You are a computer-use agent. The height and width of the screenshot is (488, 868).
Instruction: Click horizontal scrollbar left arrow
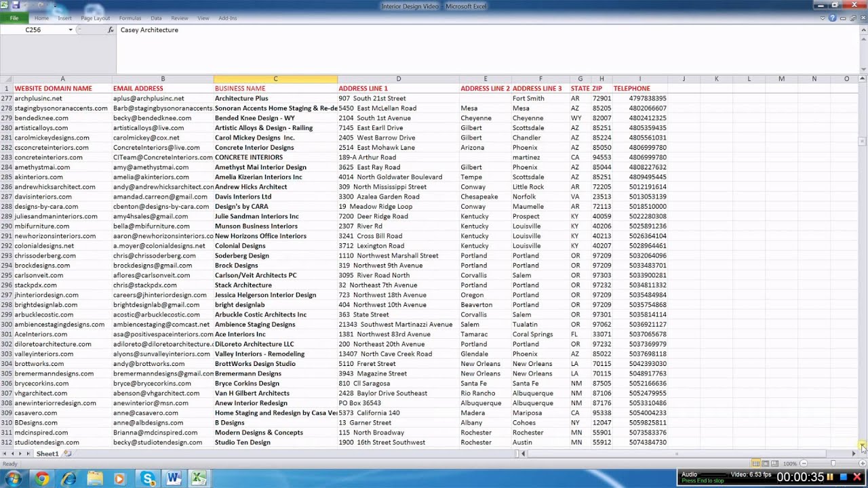(524, 453)
